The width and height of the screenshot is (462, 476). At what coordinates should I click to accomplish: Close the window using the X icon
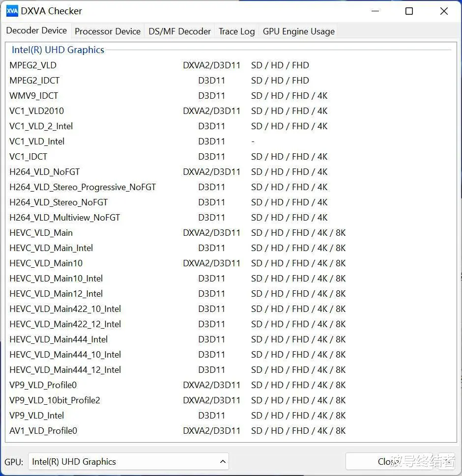[x=444, y=11]
